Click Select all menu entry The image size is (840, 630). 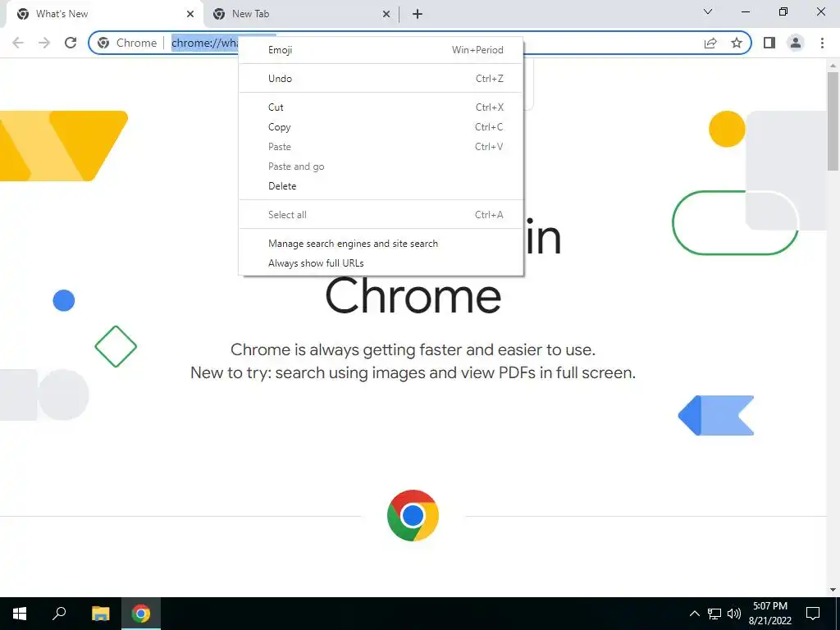click(x=381, y=215)
